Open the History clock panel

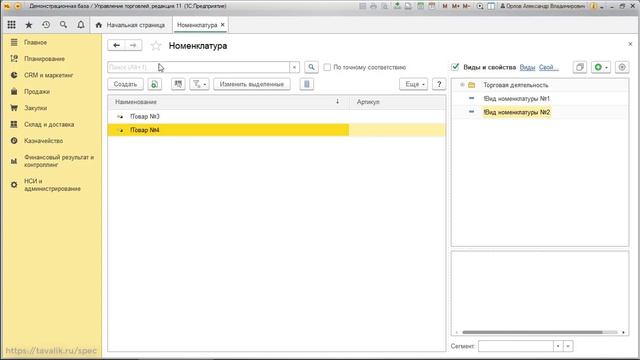[x=46, y=25]
